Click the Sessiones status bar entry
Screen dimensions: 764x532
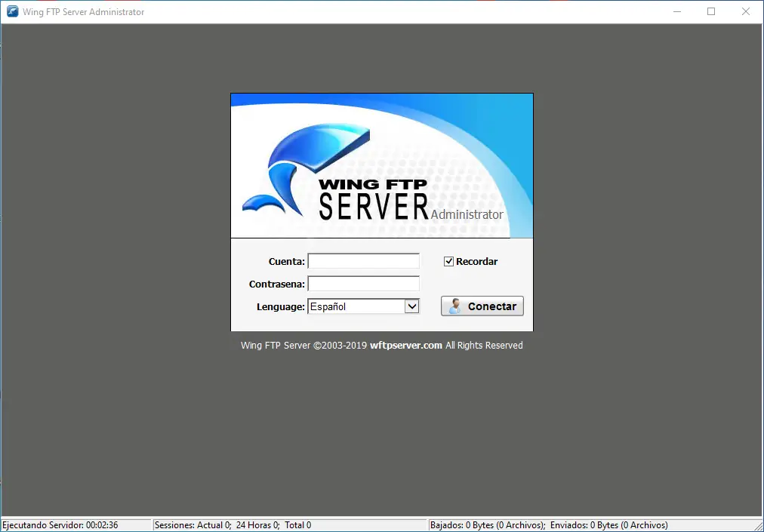point(233,525)
